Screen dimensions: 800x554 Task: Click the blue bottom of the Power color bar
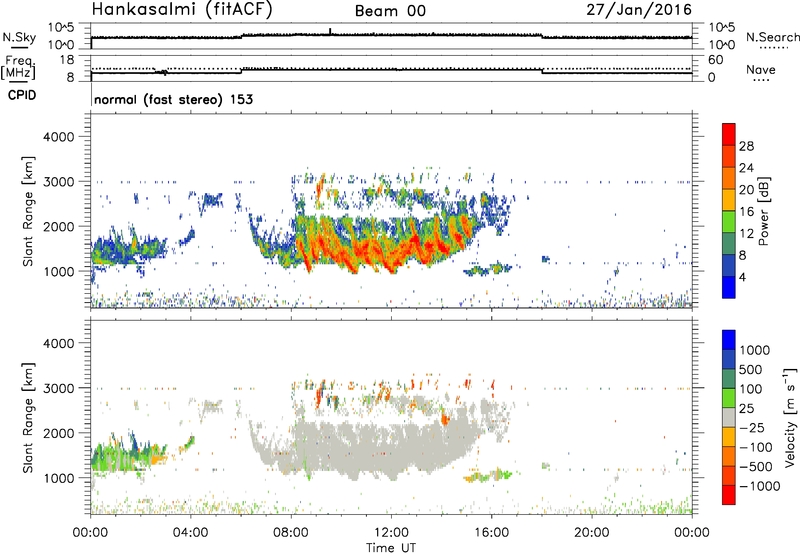tap(729, 287)
